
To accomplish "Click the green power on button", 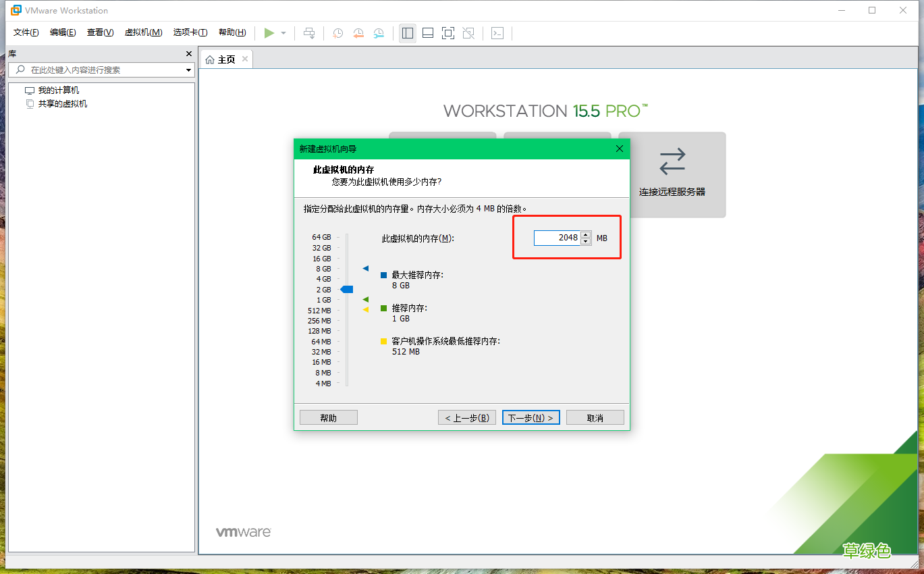I will (x=269, y=32).
